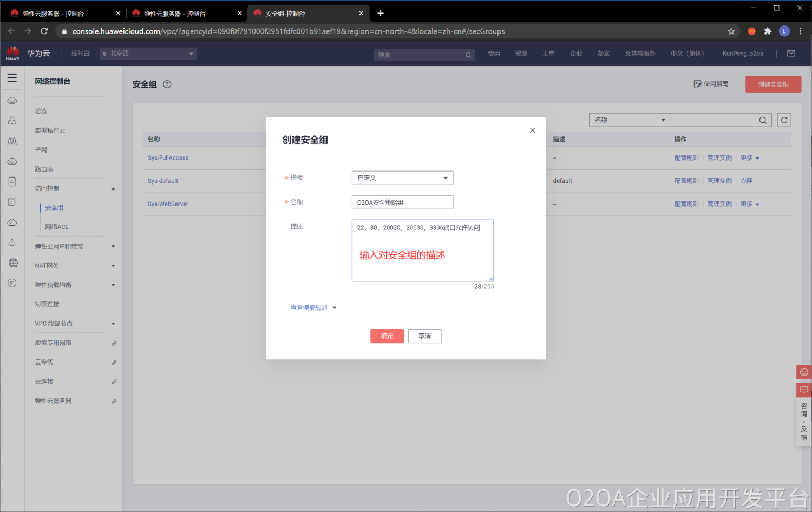This screenshot has height=512, width=812.
Task: Go back in browser history
Action: click(11, 31)
